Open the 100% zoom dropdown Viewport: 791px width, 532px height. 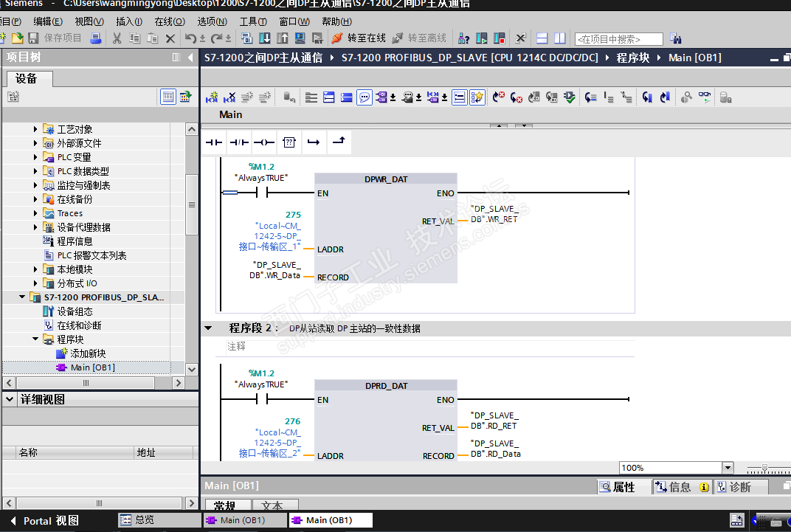pyautogui.click(x=728, y=468)
